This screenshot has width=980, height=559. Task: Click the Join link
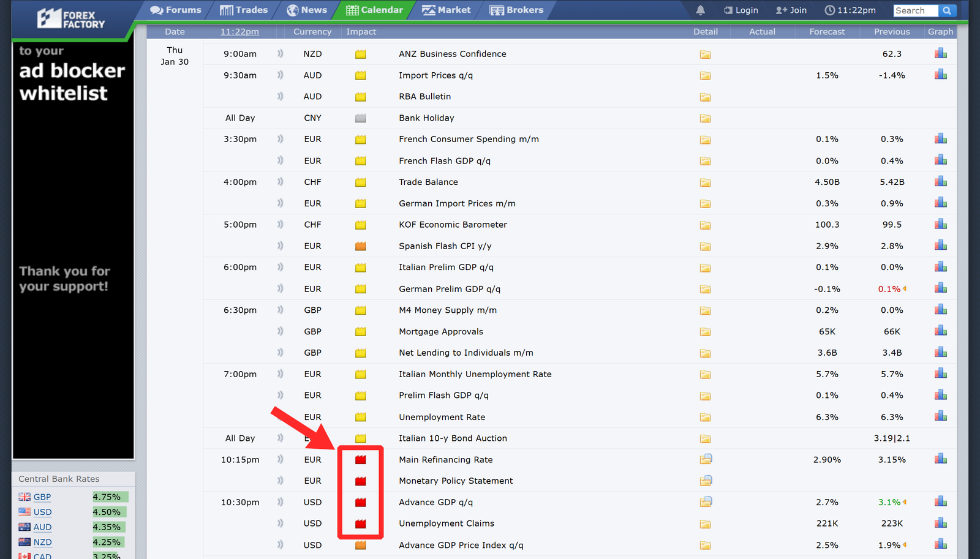click(791, 10)
